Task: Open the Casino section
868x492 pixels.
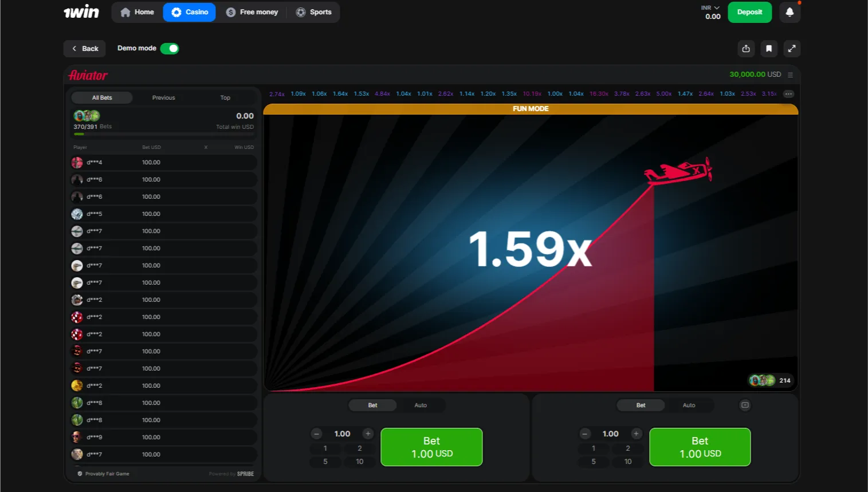Action: (x=190, y=12)
